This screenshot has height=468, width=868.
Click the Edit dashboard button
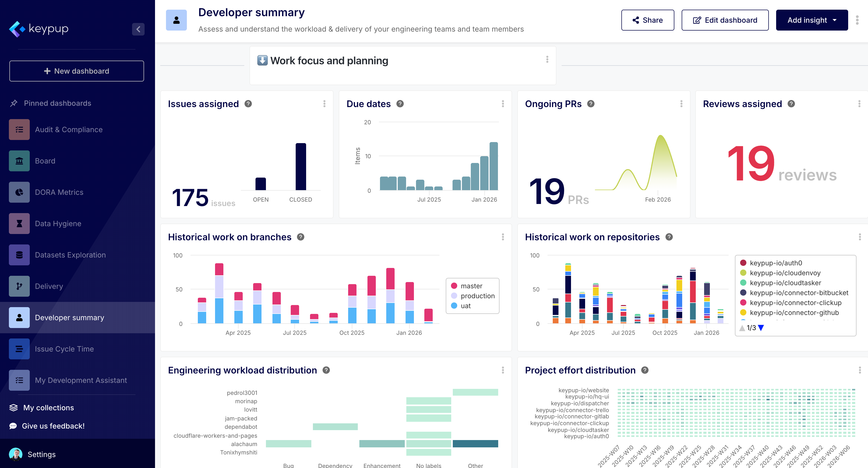coord(725,20)
